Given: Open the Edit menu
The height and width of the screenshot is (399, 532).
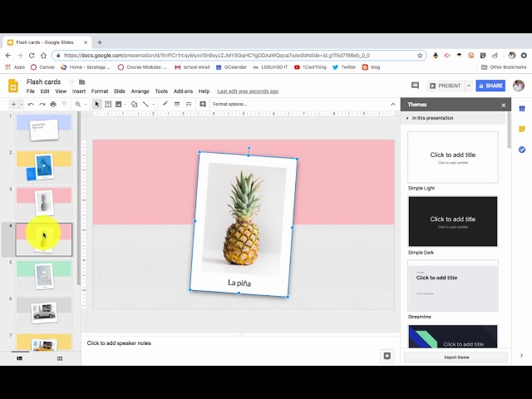Looking at the screenshot, I should click(45, 91).
